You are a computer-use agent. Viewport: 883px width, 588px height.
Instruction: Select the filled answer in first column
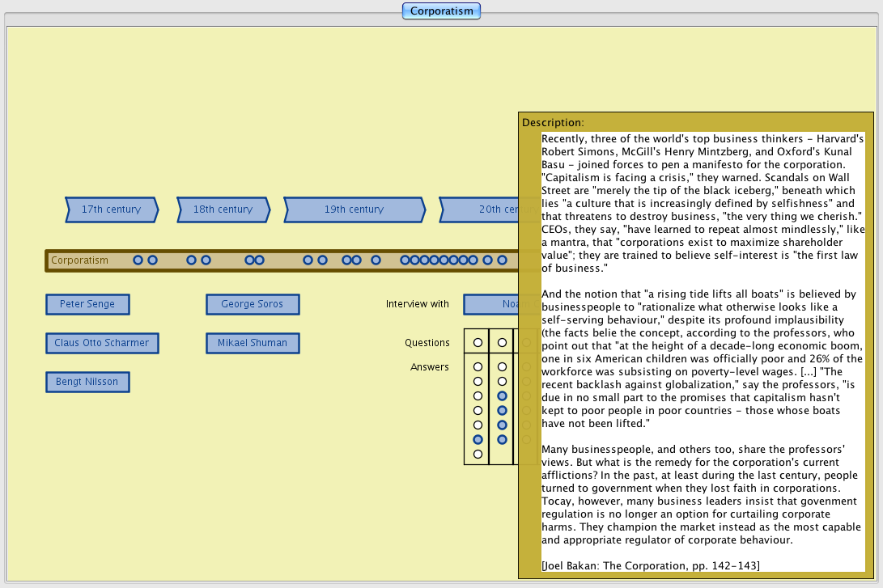pyautogui.click(x=478, y=439)
